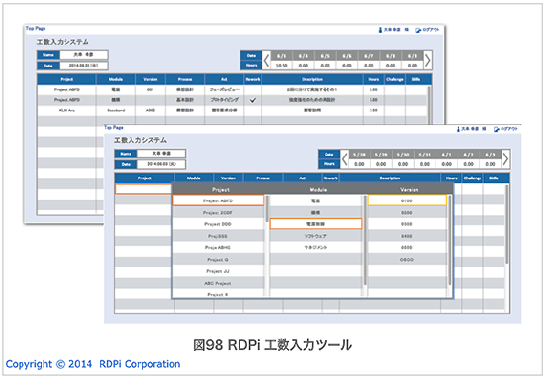Screen dimensions: 545x377
Task: Click the Process column header in the back window
Action: point(185,79)
